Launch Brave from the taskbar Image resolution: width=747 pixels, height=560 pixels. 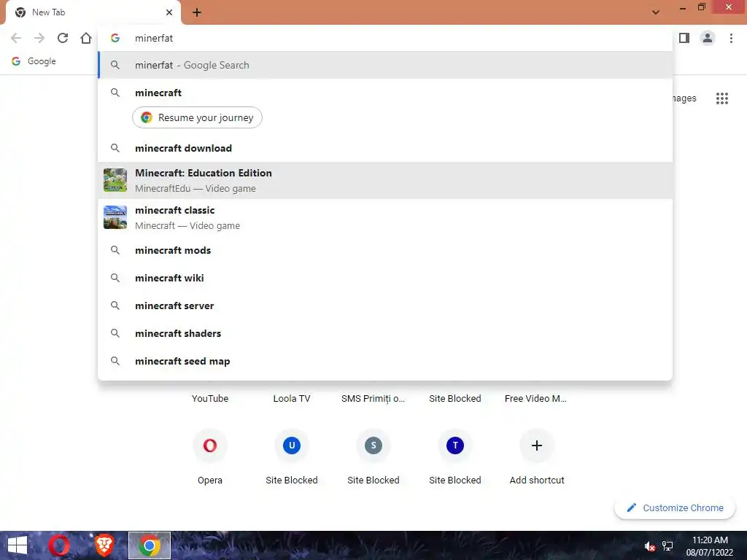tap(104, 545)
